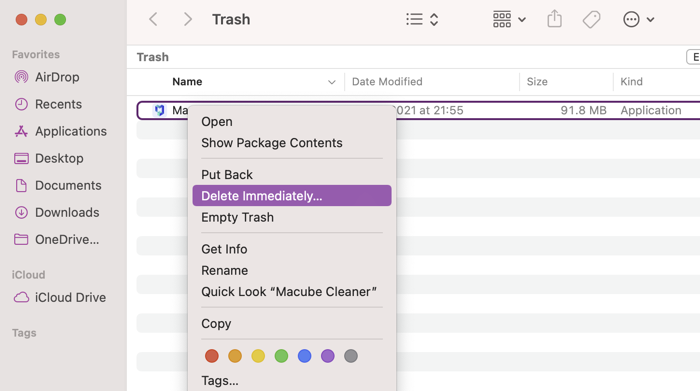Toggle the Name sort order chevron
The image size is (700, 391).
[331, 82]
